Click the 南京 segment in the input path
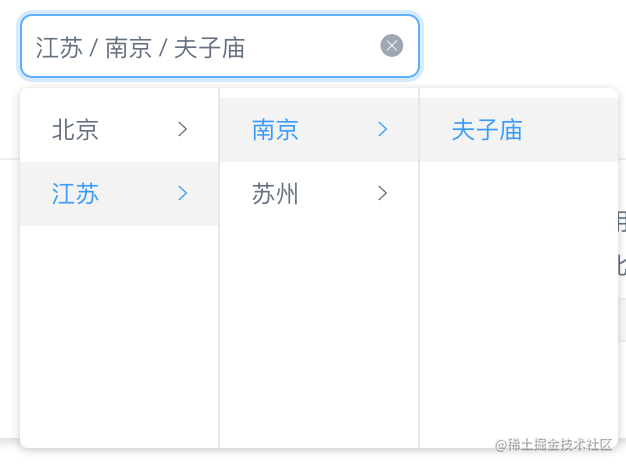The width and height of the screenshot is (626, 466). click(x=128, y=48)
